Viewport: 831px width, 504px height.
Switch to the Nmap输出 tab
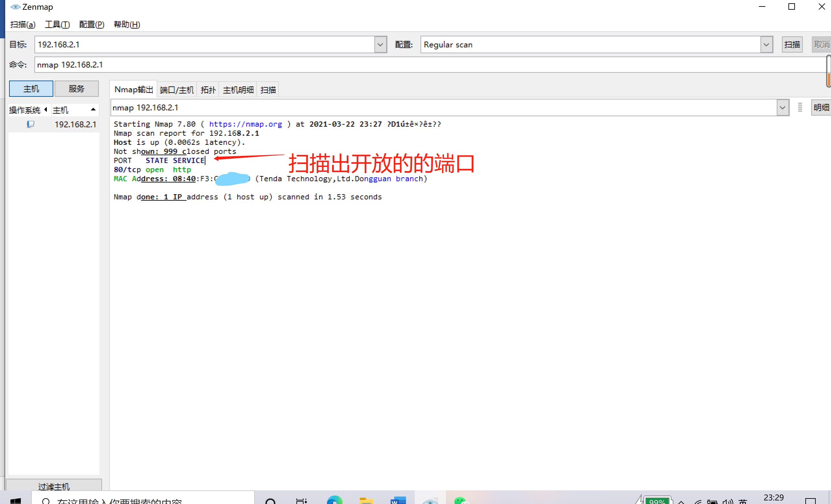[x=134, y=90]
